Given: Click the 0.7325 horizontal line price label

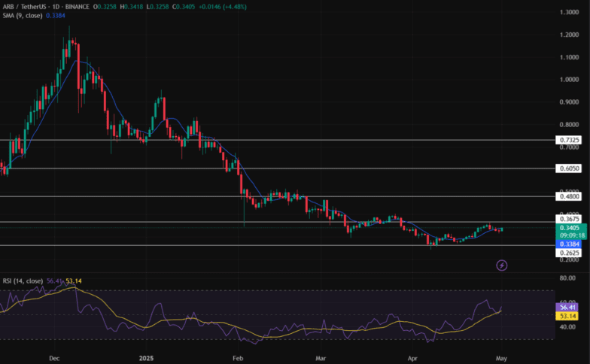Looking at the screenshot, I should tap(568, 141).
